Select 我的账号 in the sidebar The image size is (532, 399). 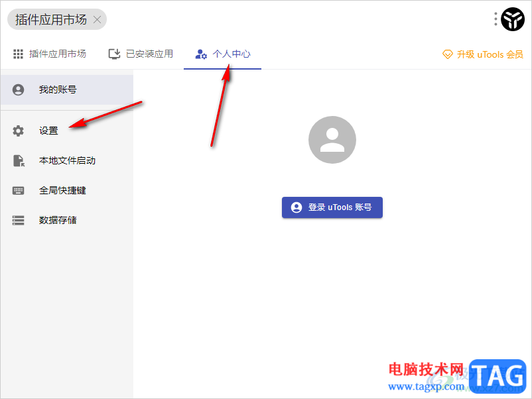tap(67, 89)
